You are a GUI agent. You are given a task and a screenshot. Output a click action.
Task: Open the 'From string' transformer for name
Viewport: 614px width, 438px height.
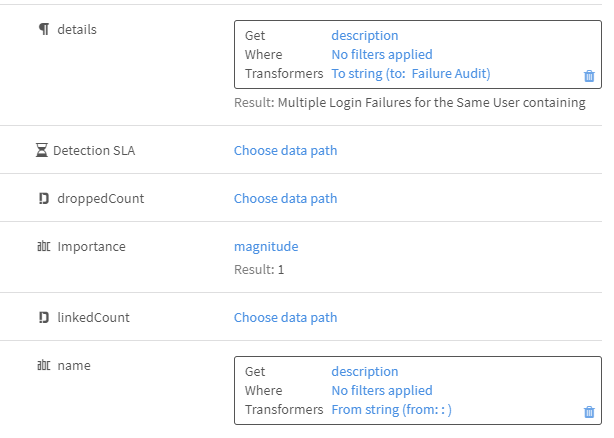click(x=392, y=410)
